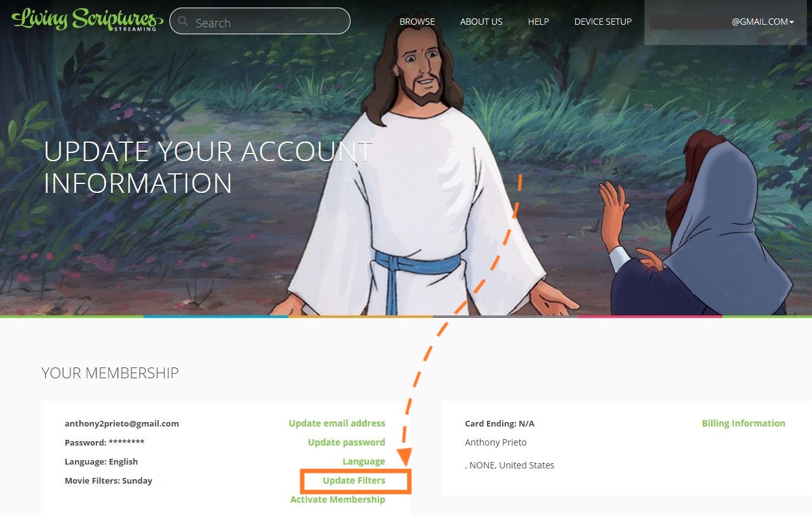
Task: Click the Movie Filters: Sunday label
Action: (109, 480)
